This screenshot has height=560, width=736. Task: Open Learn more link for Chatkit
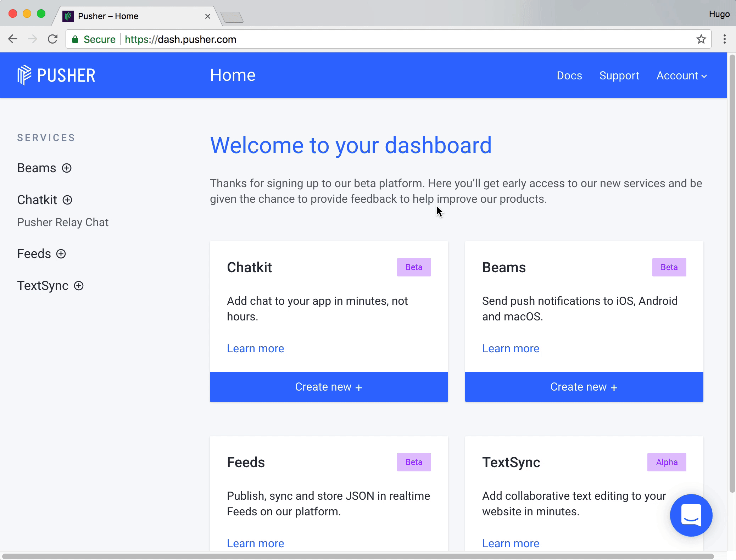coord(255,348)
